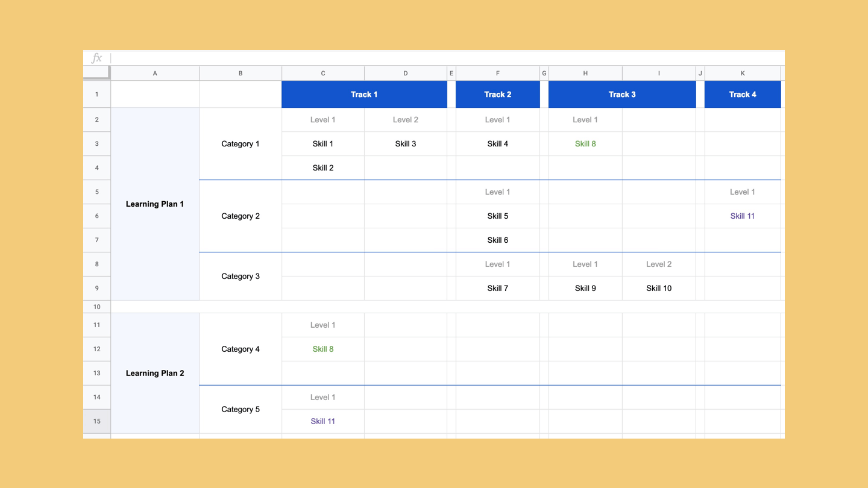Click Level 2 cell in column D

tap(406, 120)
